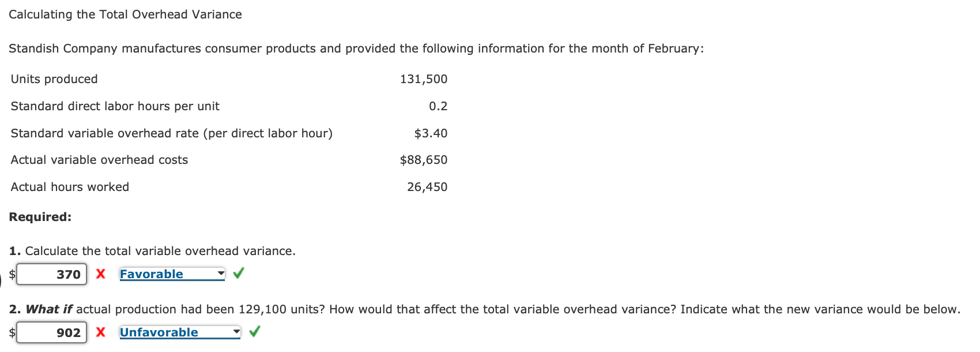Open the Favorable dropdown for question 1

[x=171, y=273]
